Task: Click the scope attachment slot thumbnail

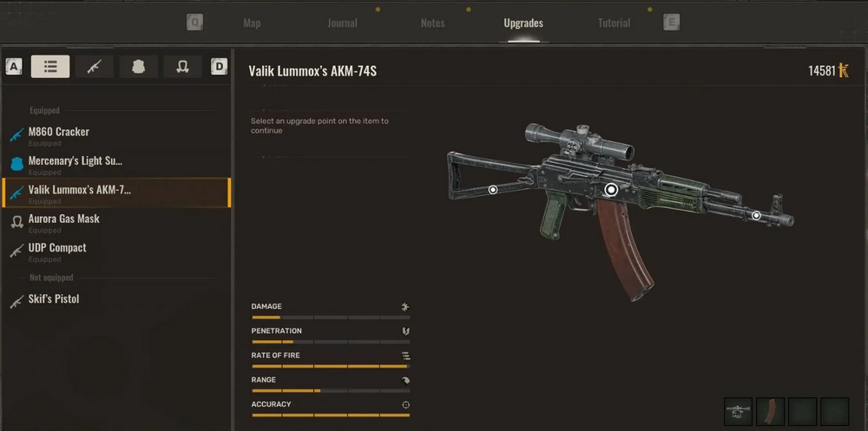Action: (x=738, y=412)
